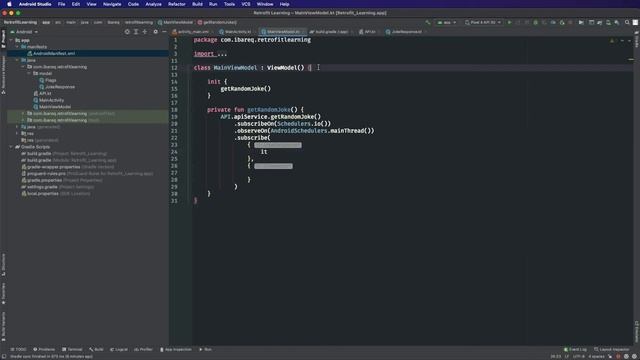Collapse the Gradle Scripts node
The image size is (640, 360).
(11, 147)
